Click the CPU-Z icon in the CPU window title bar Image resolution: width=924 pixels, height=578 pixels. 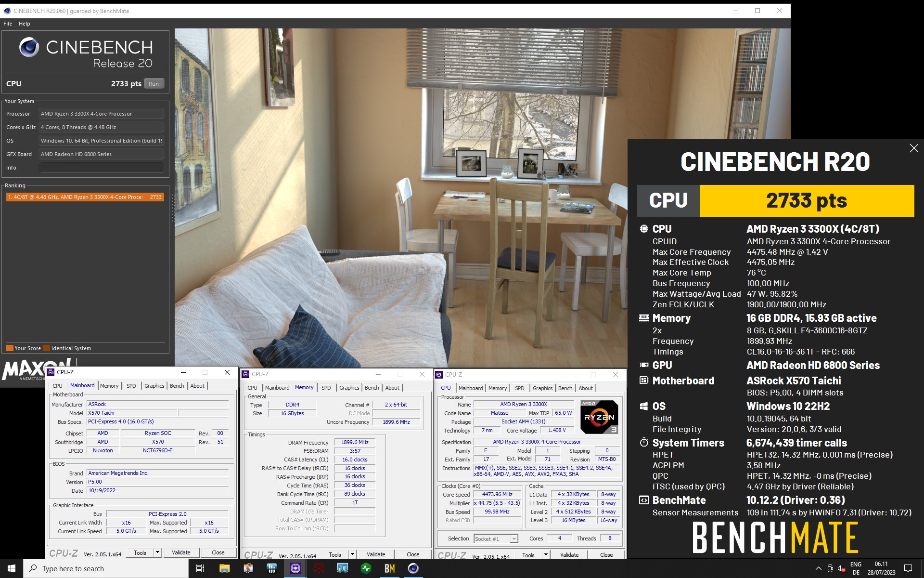[439, 374]
